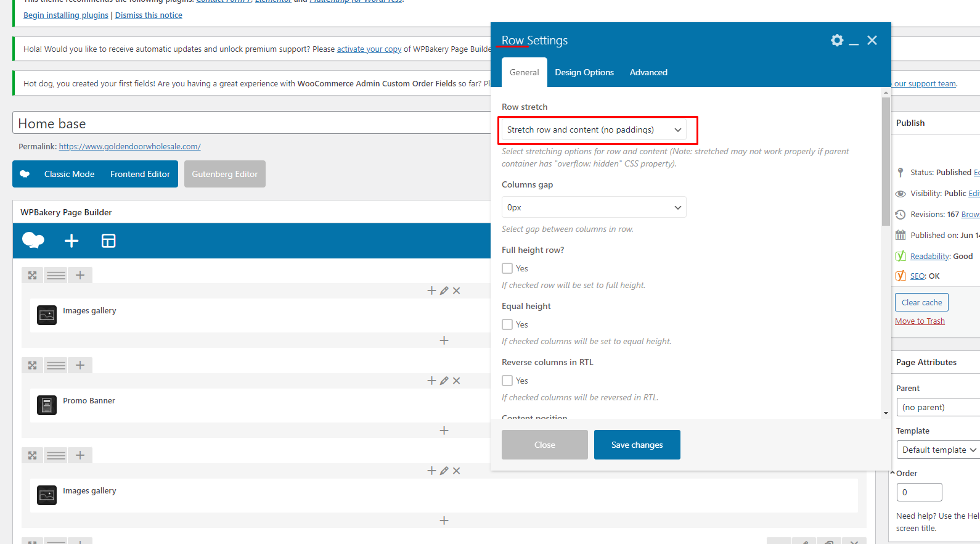Viewport: 980px width, 544px height.
Task: Click the WPBakery cloud logo in builder toolbar
Action: (x=33, y=241)
